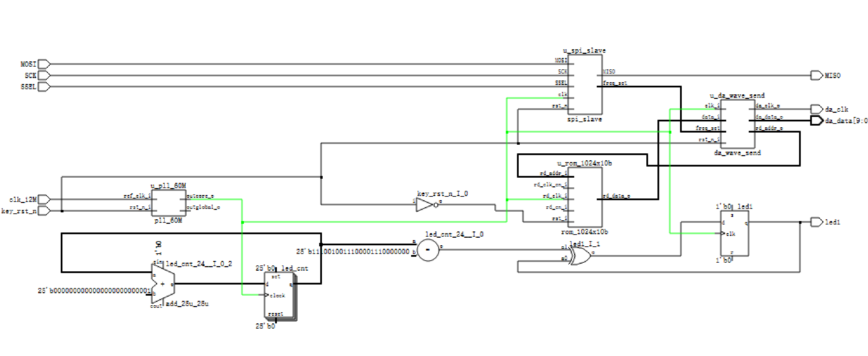Select the led1 flip-flop block
This screenshot has height=356, width=868.
734,234
